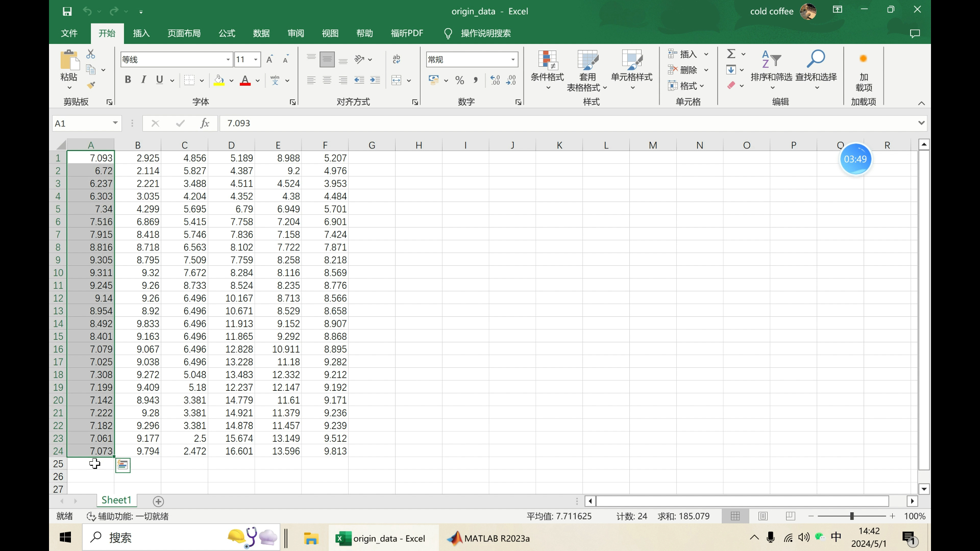Screen dimensions: 980x551
Task: Click the AutoSum sigma icon
Action: click(731, 54)
